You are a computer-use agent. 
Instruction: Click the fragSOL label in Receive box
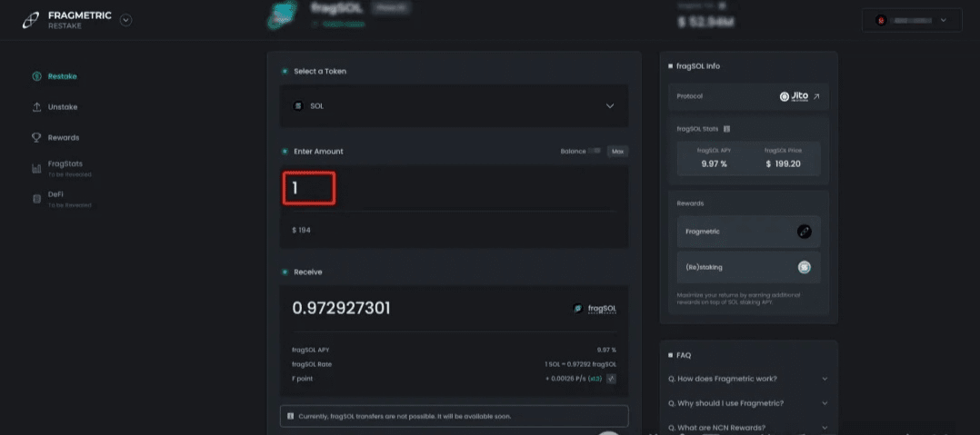coord(602,308)
